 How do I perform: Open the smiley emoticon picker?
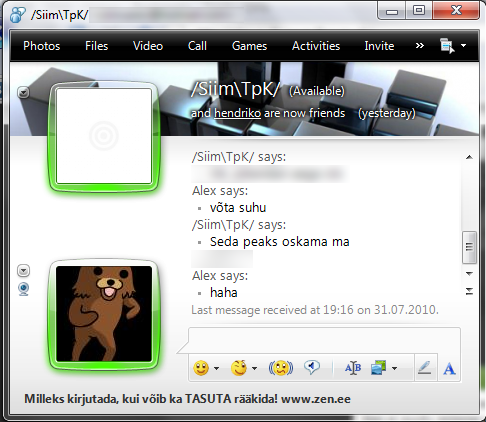(x=201, y=368)
